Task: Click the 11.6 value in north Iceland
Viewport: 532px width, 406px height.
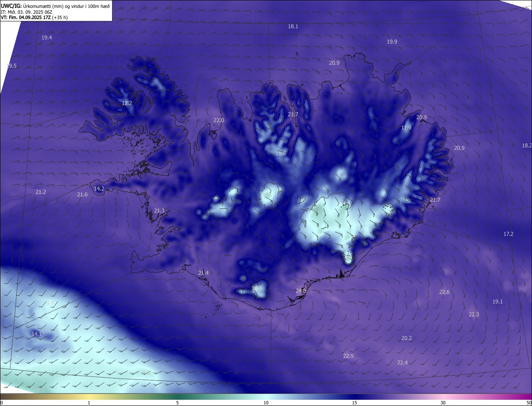Action: [281, 154]
